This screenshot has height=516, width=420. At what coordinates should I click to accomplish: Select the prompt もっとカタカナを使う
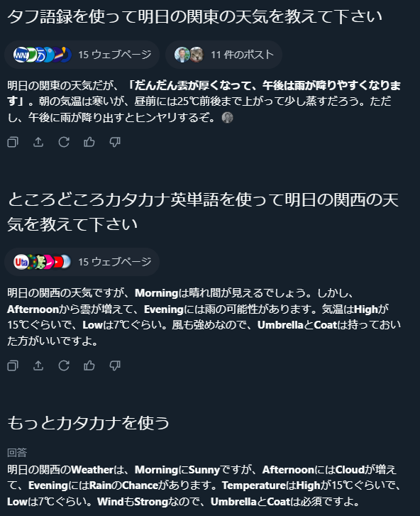coord(88,423)
